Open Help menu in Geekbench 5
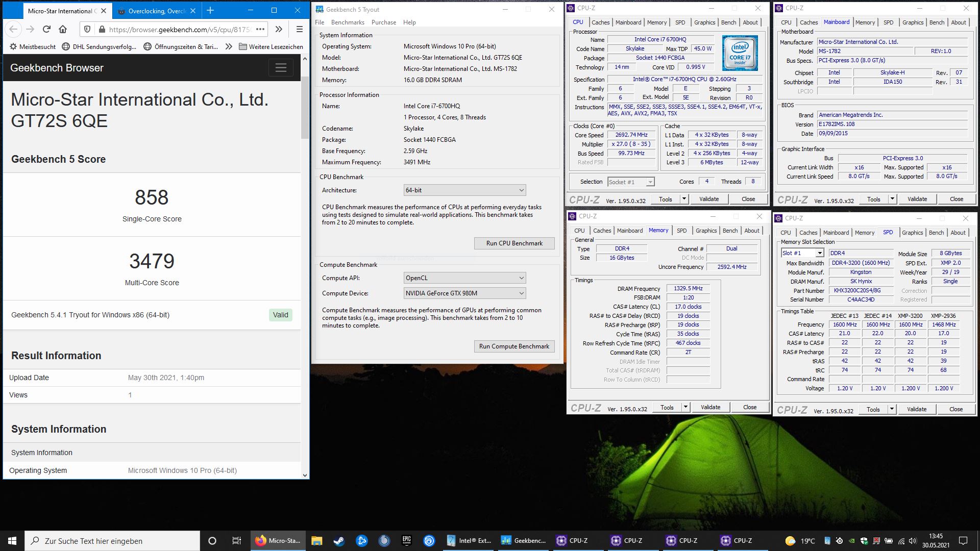This screenshot has width=980, height=551. [409, 22]
